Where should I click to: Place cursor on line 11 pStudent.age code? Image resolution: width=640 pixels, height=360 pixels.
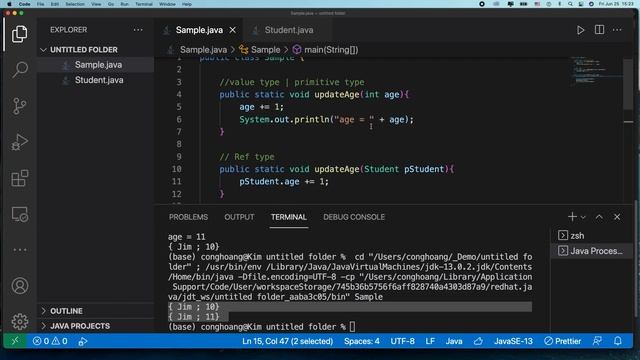tap(284, 182)
